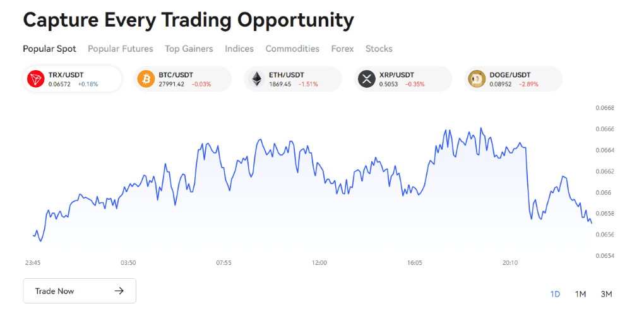Click the XRP logo icon
Viewport: 644px width, 330px height.
click(x=366, y=79)
